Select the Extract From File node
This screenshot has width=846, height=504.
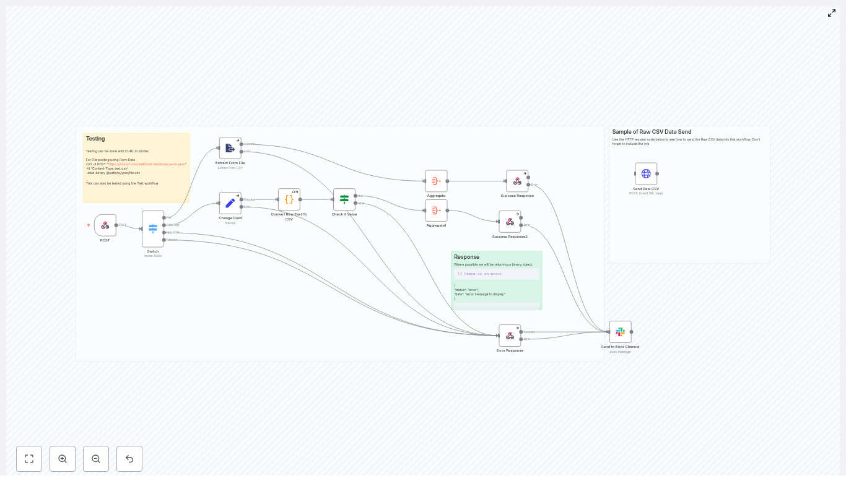pos(230,147)
